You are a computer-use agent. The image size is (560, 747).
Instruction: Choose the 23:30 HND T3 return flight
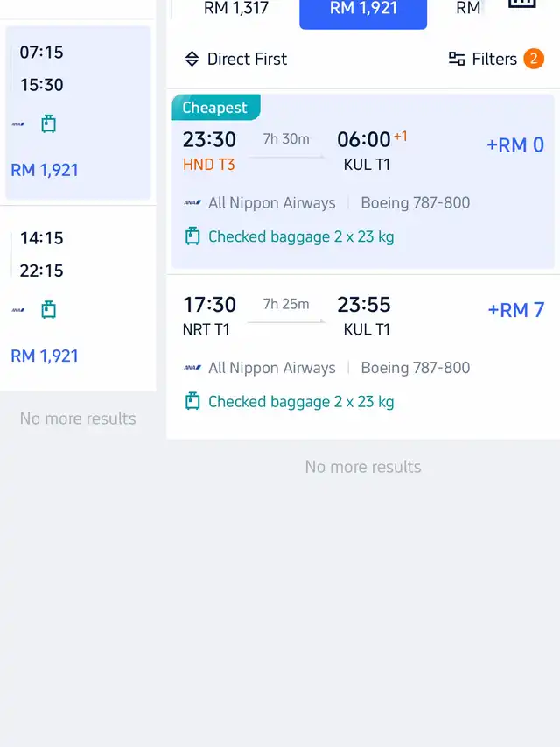tap(363, 181)
